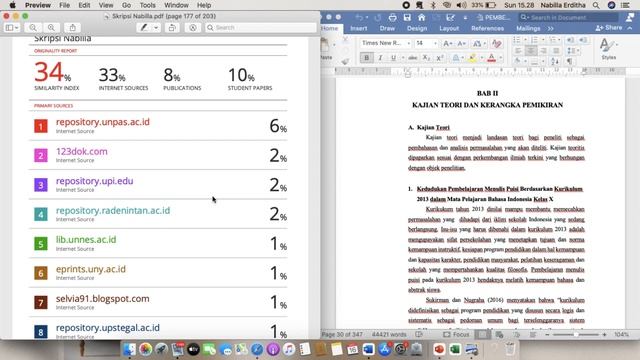
Task: Toggle strikethrough formatting
Action: (413, 58)
